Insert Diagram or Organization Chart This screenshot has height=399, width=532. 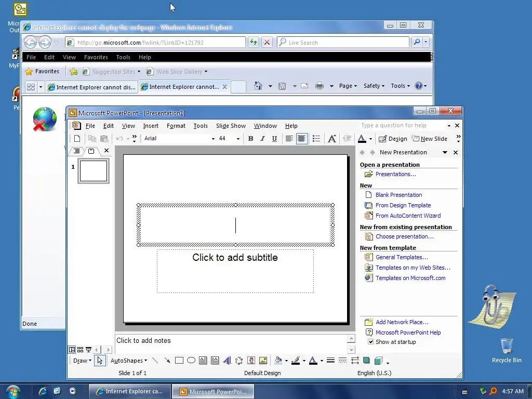coord(239,361)
